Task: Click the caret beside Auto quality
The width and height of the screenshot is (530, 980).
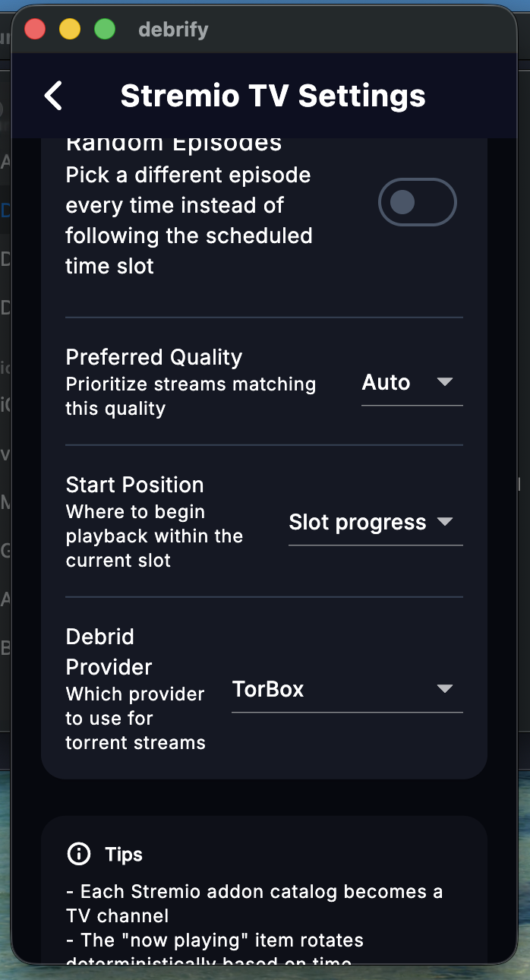Action: (446, 383)
